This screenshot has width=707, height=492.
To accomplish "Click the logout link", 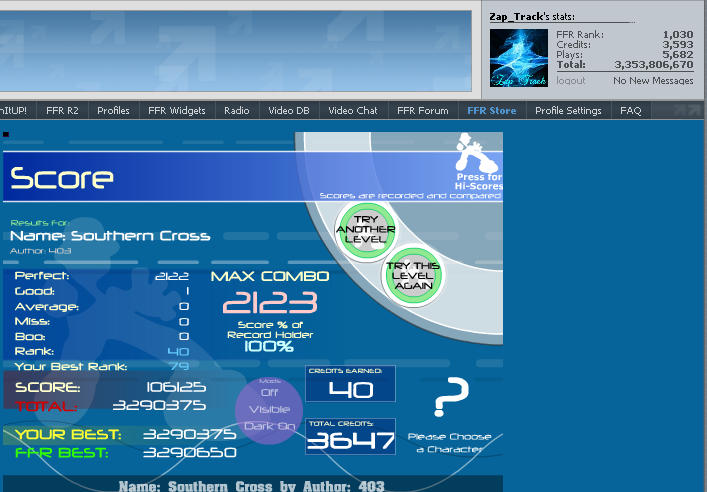I will pos(570,81).
